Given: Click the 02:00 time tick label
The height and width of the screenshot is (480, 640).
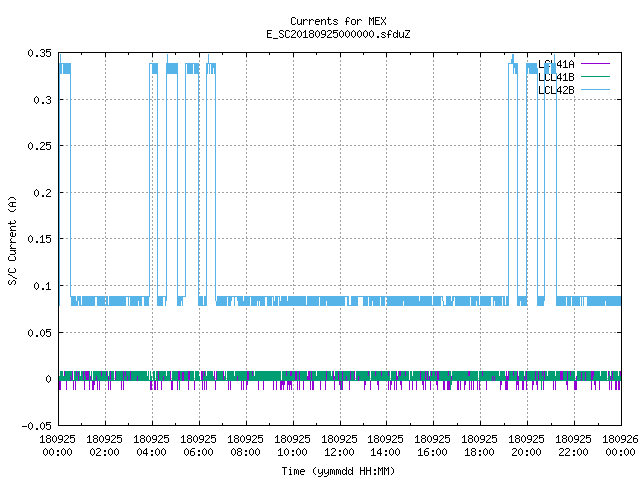Looking at the screenshot, I should click(x=104, y=452).
